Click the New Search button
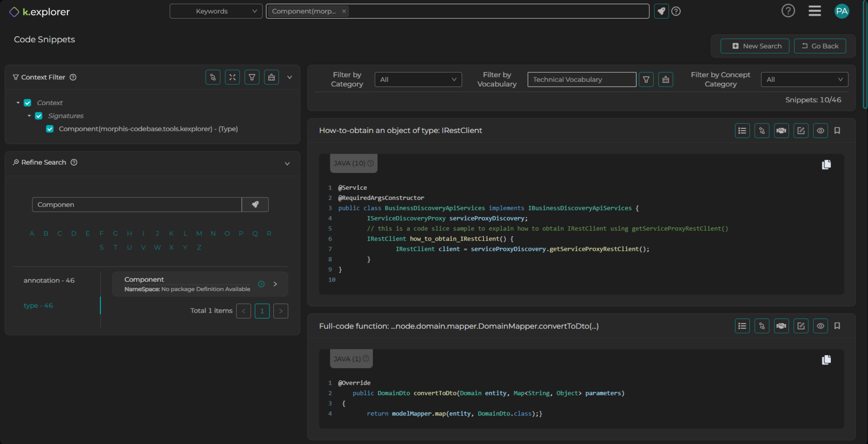This screenshot has height=444, width=868. tap(758, 46)
